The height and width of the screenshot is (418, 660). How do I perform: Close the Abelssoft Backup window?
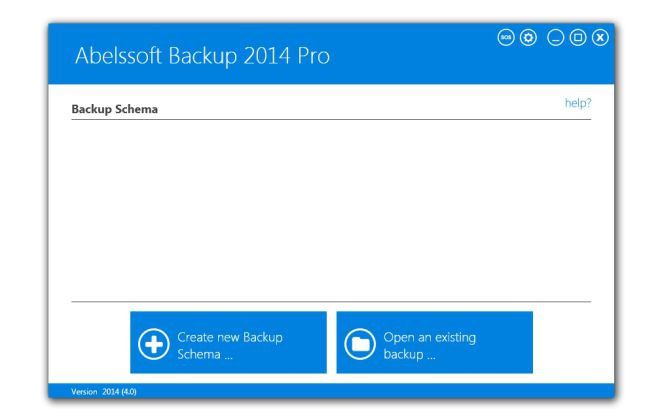[600, 37]
